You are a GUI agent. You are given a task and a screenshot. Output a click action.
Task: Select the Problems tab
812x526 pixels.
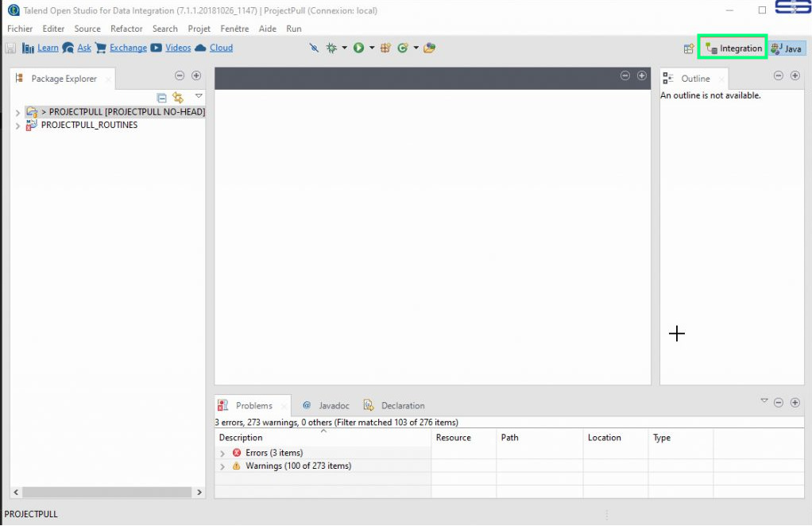pos(253,406)
